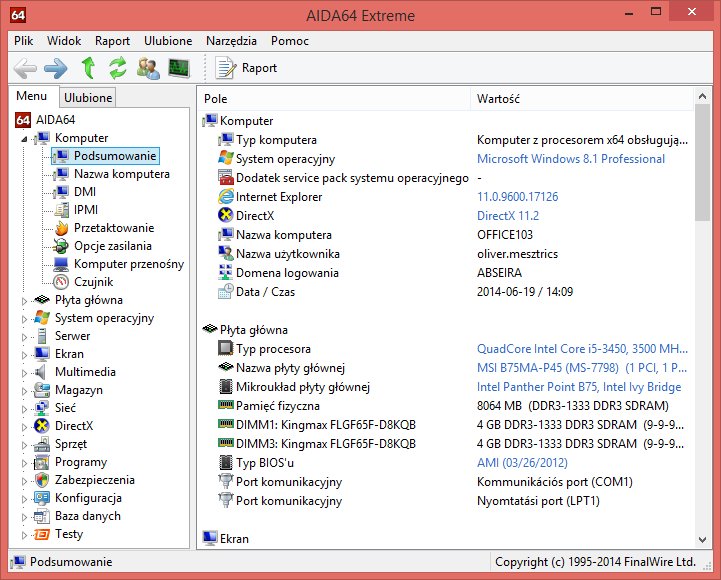Expand the Multimedia tree node
Viewport: 721px width, 580px height.
click(24, 373)
